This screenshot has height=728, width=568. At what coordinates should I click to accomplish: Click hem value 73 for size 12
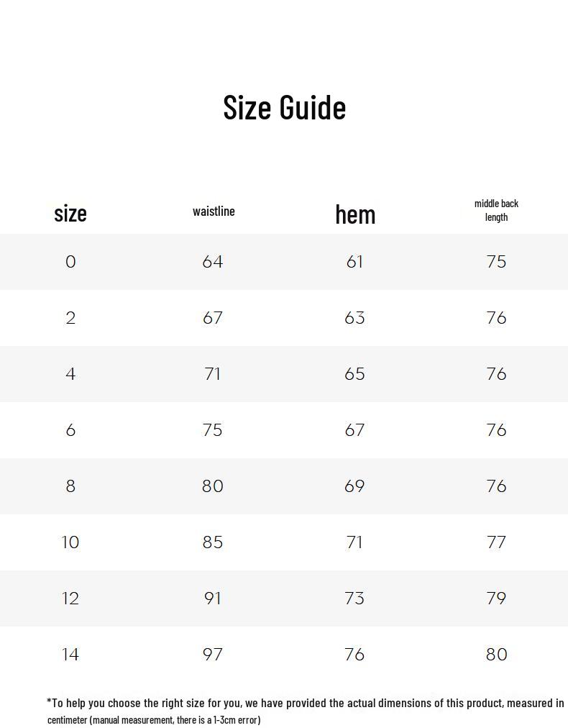(354, 599)
